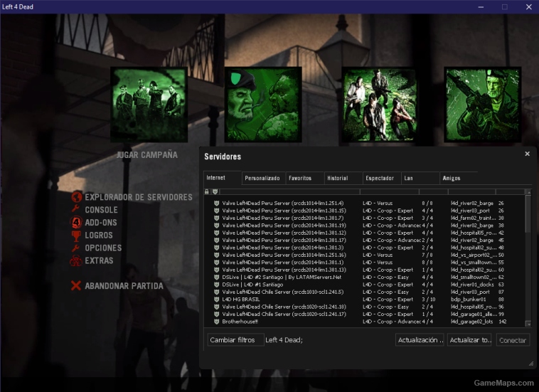Select the Bill and tank face-off thumbnail
The width and height of the screenshot is (539, 392).
(263, 105)
